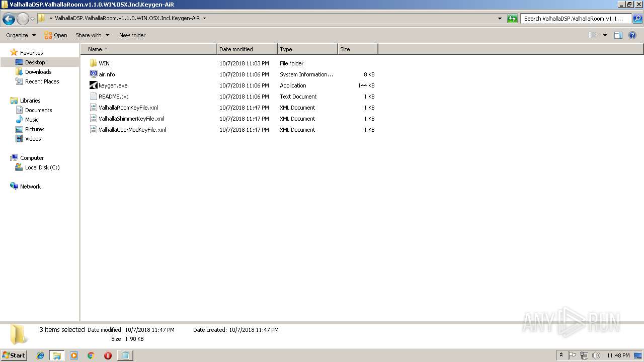Open Recent Places in navigation pane
Viewport: 644px width, 362px height.
[42, 81]
